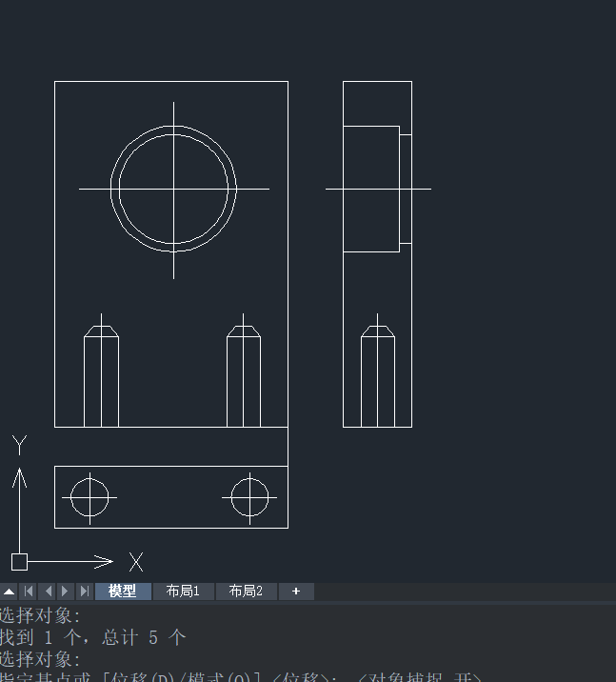The image size is (616, 682).
Task: Expand the layout tab list triangle
Action: (x=9, y=592)
